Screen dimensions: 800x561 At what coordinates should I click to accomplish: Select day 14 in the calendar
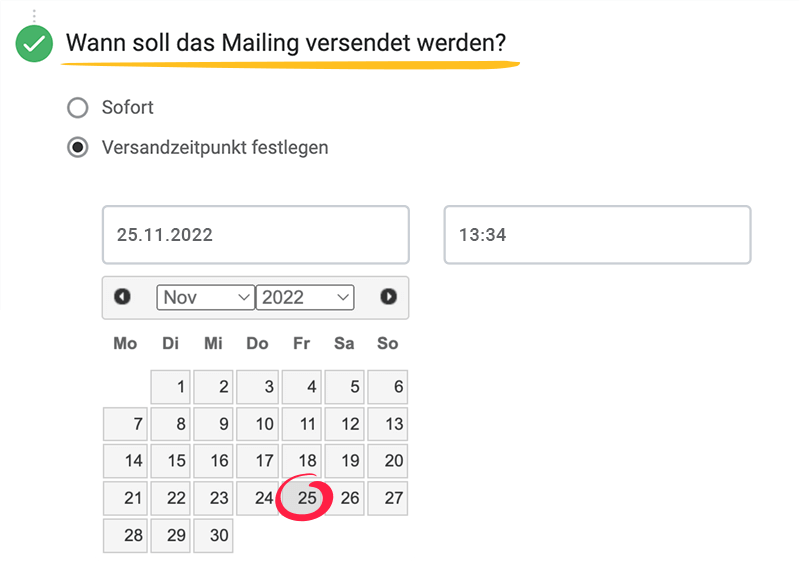(126, 461)
